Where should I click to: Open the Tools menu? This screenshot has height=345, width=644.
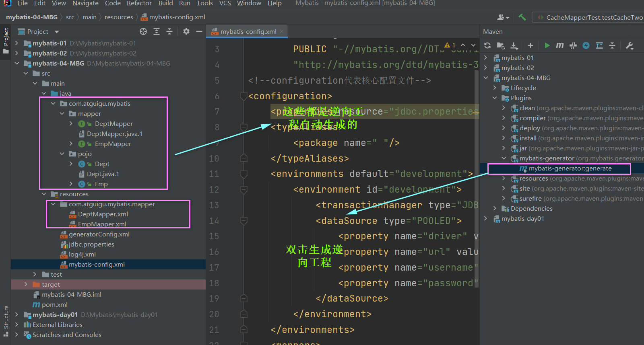tap(205, 3)
